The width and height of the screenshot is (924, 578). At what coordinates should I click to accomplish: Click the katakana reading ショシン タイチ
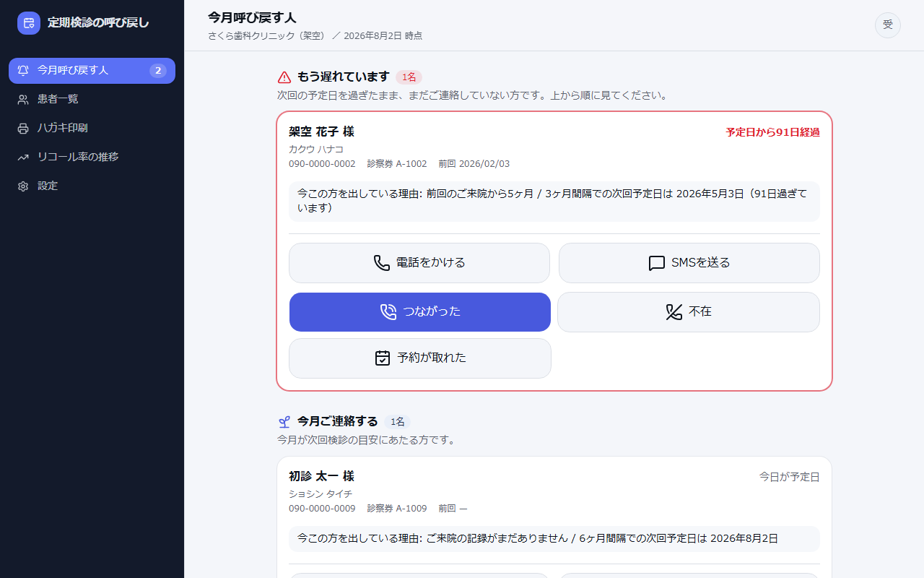(x=321, y=494)
